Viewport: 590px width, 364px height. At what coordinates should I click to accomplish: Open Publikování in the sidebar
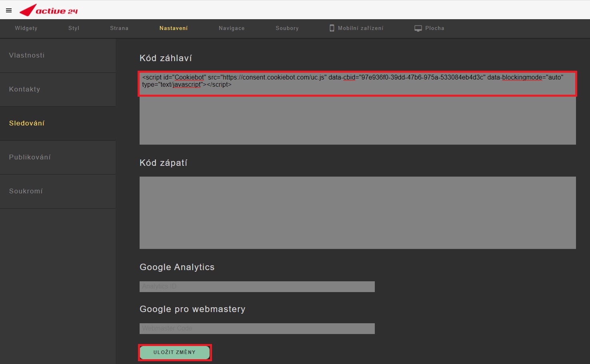(x=58, y=157)
